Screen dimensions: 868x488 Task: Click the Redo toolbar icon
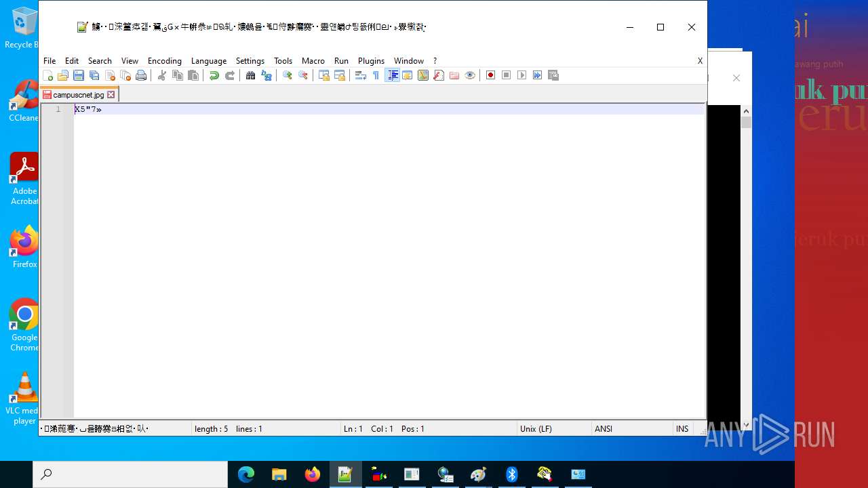point(230,75)
